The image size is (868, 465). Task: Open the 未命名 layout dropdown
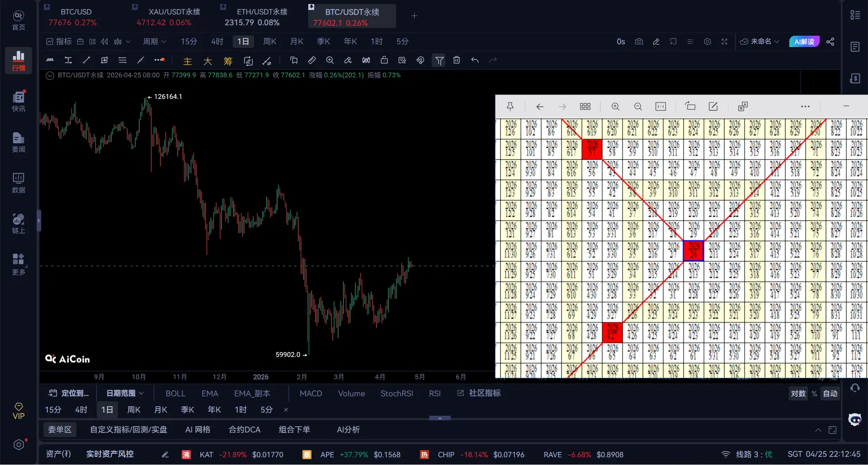tap(759, 42)
